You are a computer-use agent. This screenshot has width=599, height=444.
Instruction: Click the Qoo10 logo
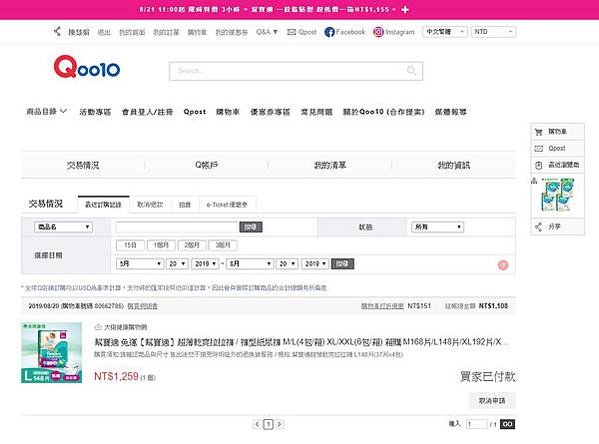tap(87, 67)
